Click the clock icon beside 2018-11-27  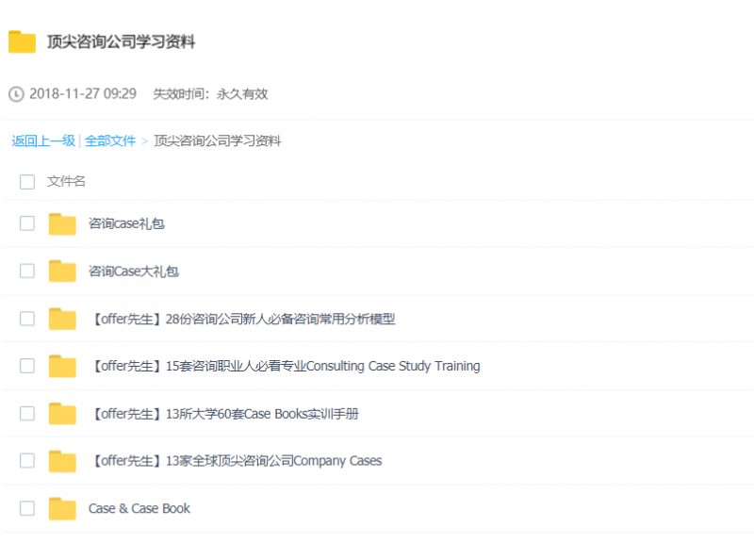click(16, 94)
